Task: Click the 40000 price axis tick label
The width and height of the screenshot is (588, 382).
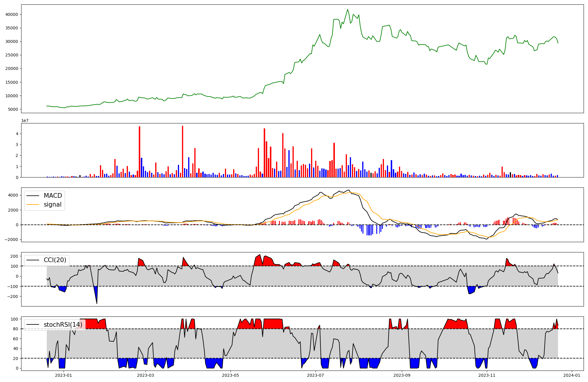Action: (x=12, y=14)
